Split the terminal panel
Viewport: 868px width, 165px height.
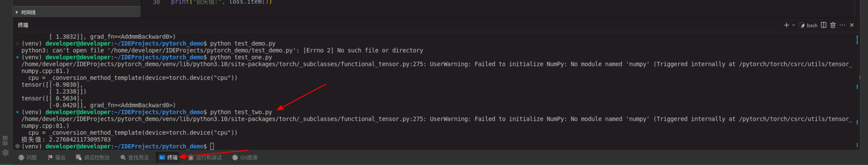[x=824, y=25]
